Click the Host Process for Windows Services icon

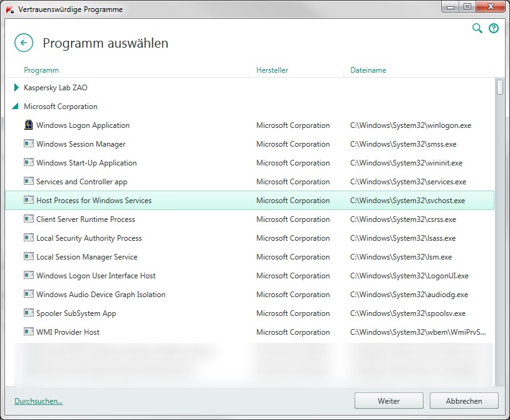click(x=29, y=200)
